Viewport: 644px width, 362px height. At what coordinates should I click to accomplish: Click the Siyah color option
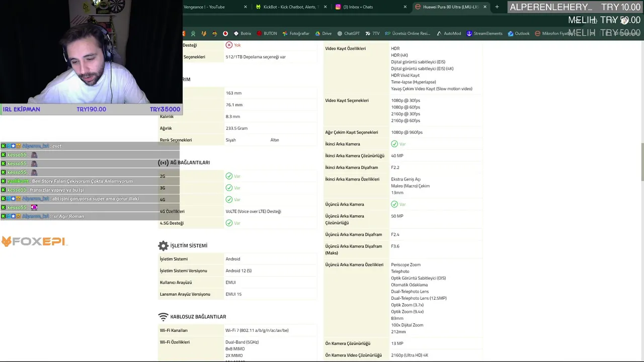click(230, 140)
